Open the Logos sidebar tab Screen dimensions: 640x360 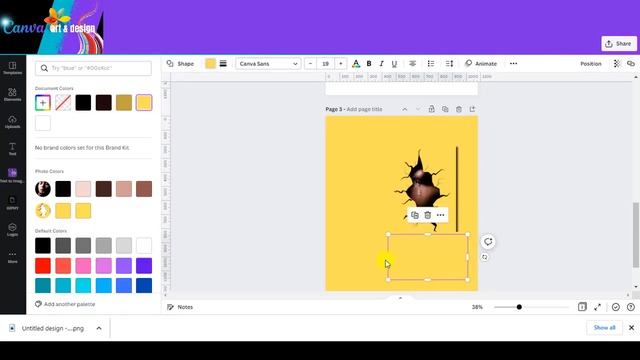13,230
